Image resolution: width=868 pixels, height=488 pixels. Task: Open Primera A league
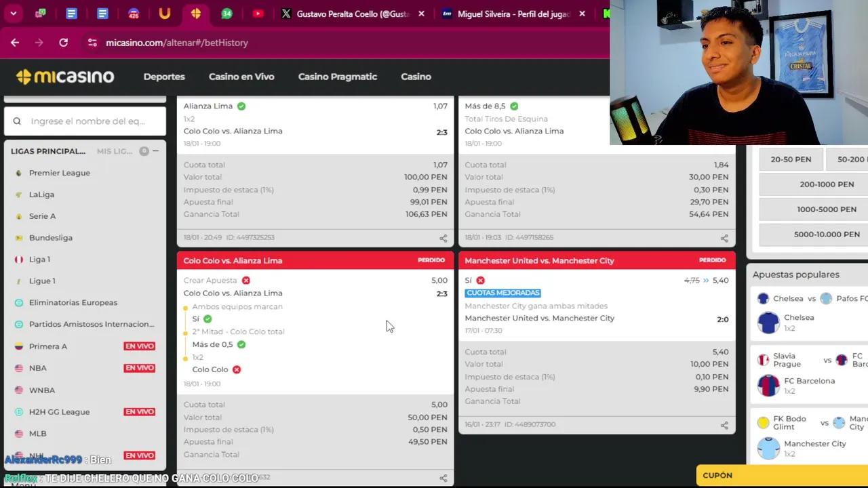click(48, 346)
